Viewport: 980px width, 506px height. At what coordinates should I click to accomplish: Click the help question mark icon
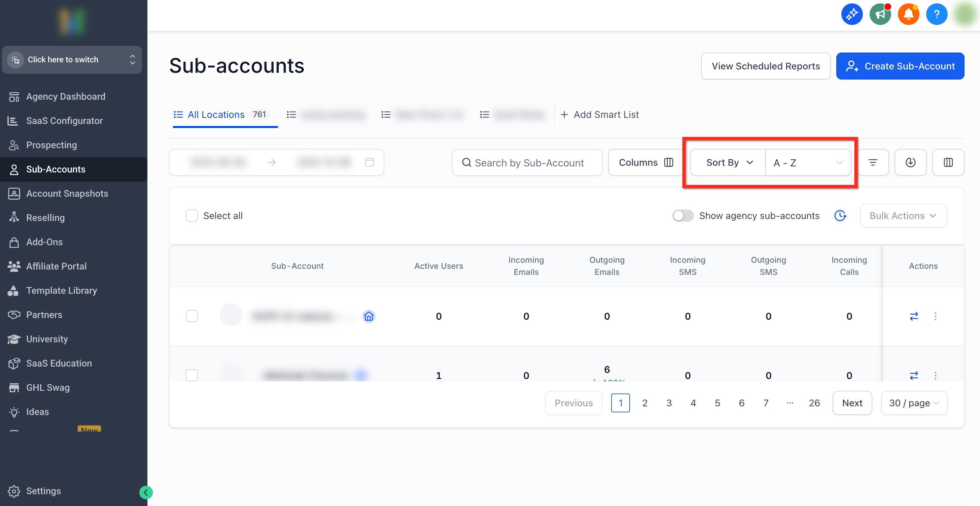click(936, 14)
